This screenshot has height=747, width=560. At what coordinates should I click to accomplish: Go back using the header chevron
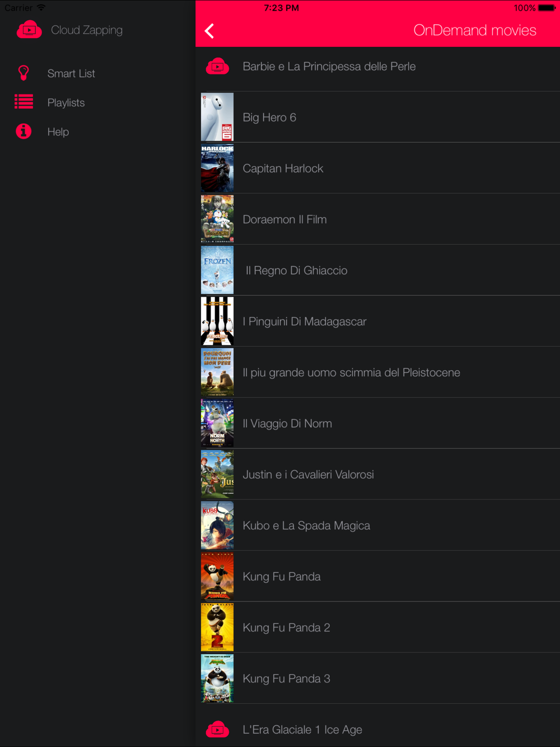[x=209, y=31]
